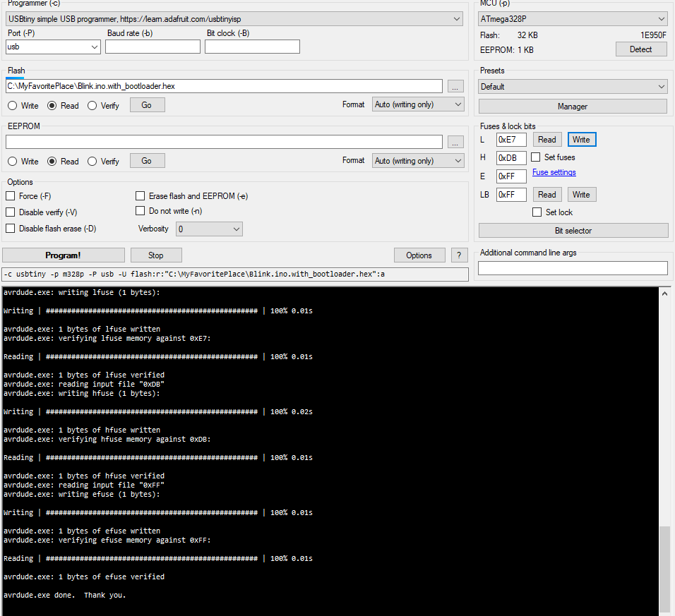Click the Baud rate input field
Screen dimensions: 675x616
[153, 47]
